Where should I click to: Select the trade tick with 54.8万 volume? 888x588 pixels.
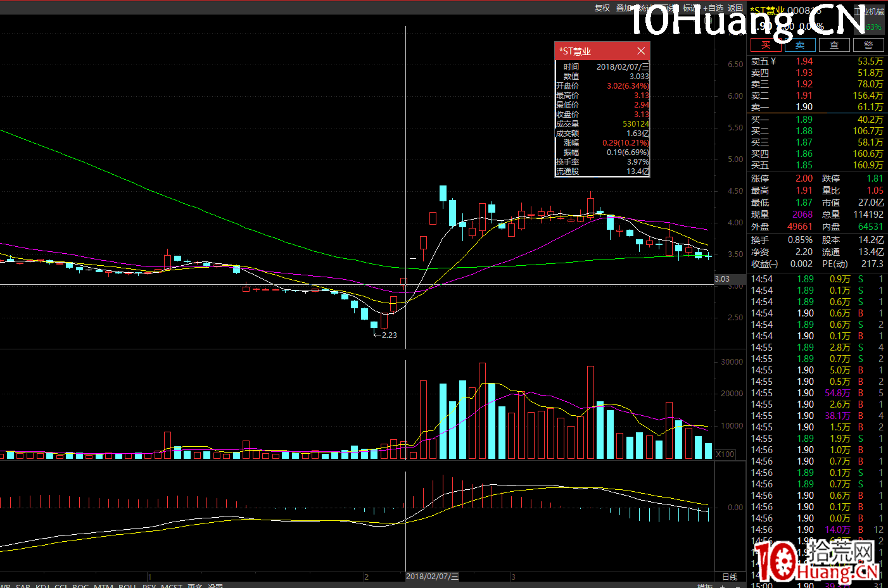817,393
